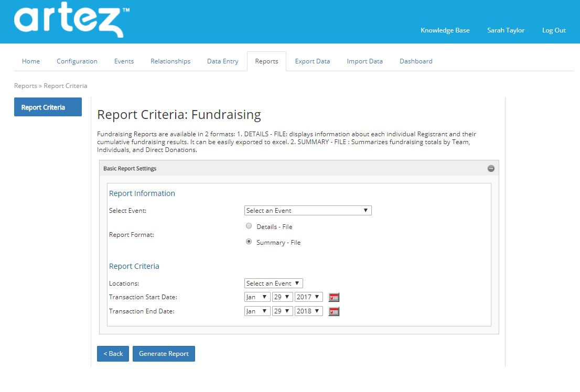Image resolution: width=580 pixels, height=392 pixels.
Task: Click the Reports breadcrumb link
Action: click(26, 86)
